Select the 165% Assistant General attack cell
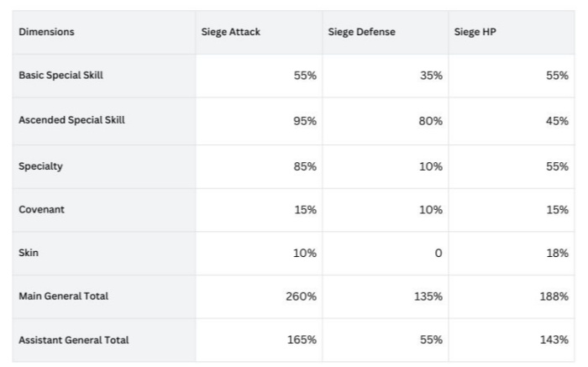The width and height of the screenshot is (588, 367). pyautogui.click(x=302, y=340)
